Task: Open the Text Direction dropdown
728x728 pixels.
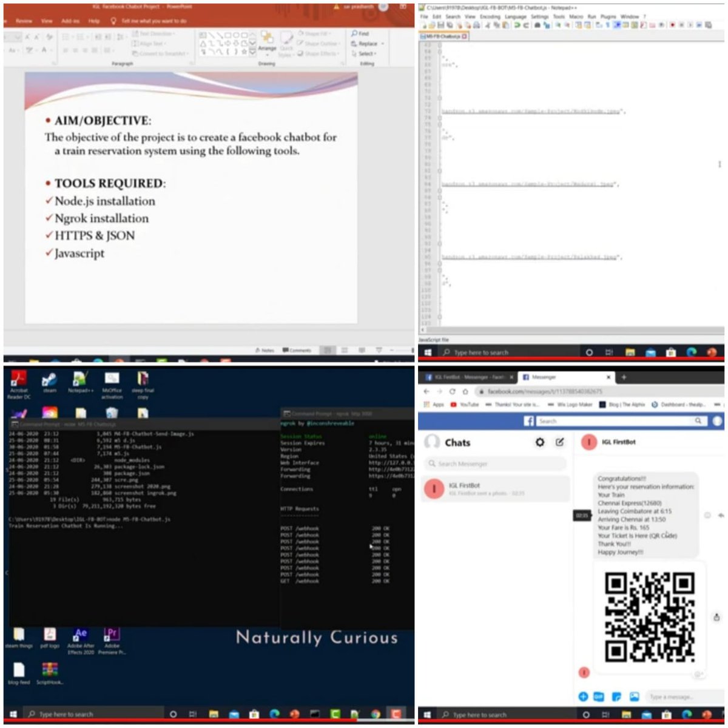Action: (155, 34)
